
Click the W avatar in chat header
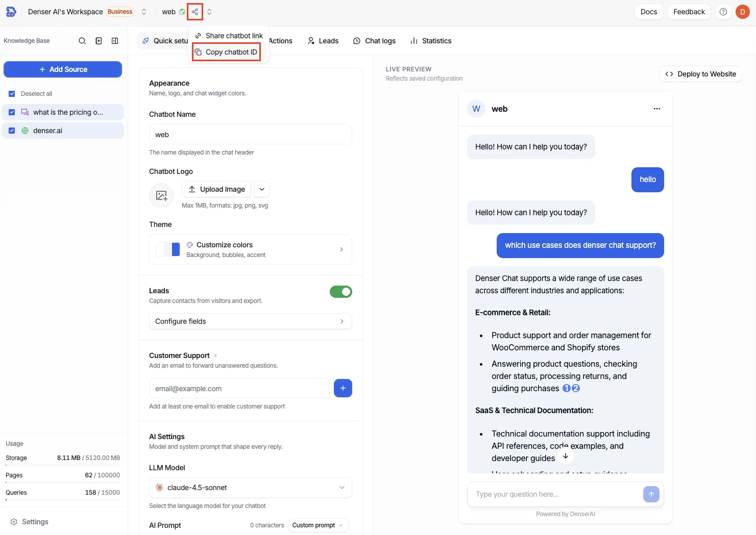[476, 109]
